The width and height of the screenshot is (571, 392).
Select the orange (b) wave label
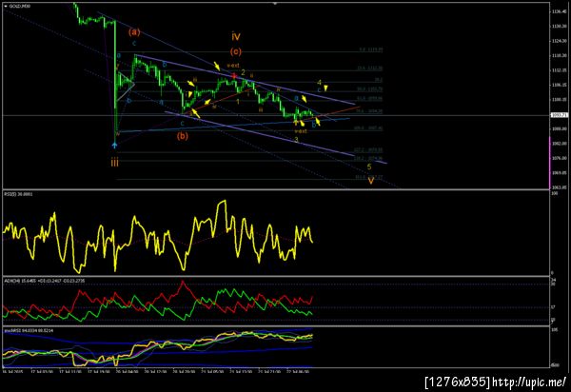coord(183,136)
